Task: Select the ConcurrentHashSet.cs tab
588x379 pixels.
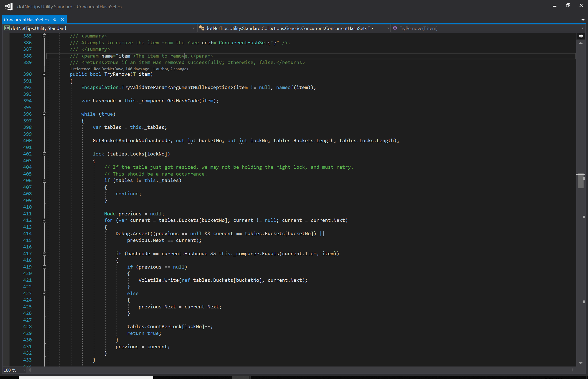Action: 26,20
